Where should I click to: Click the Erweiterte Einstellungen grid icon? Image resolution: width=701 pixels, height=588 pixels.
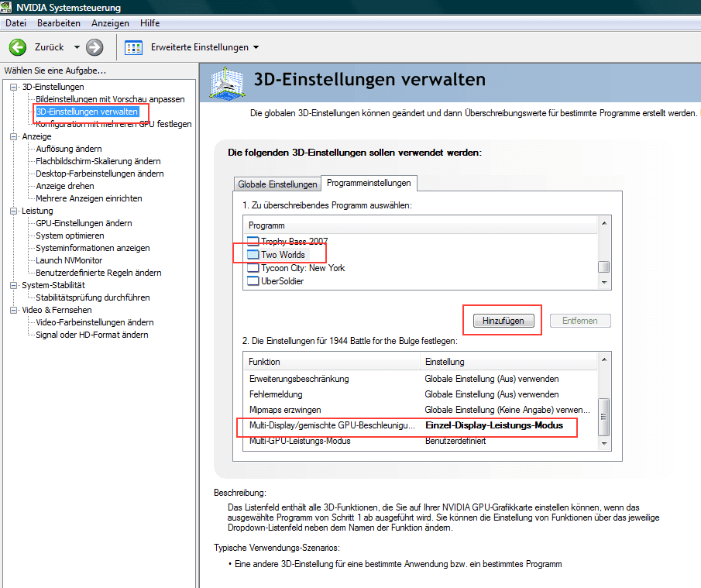(x=133, y=47)
